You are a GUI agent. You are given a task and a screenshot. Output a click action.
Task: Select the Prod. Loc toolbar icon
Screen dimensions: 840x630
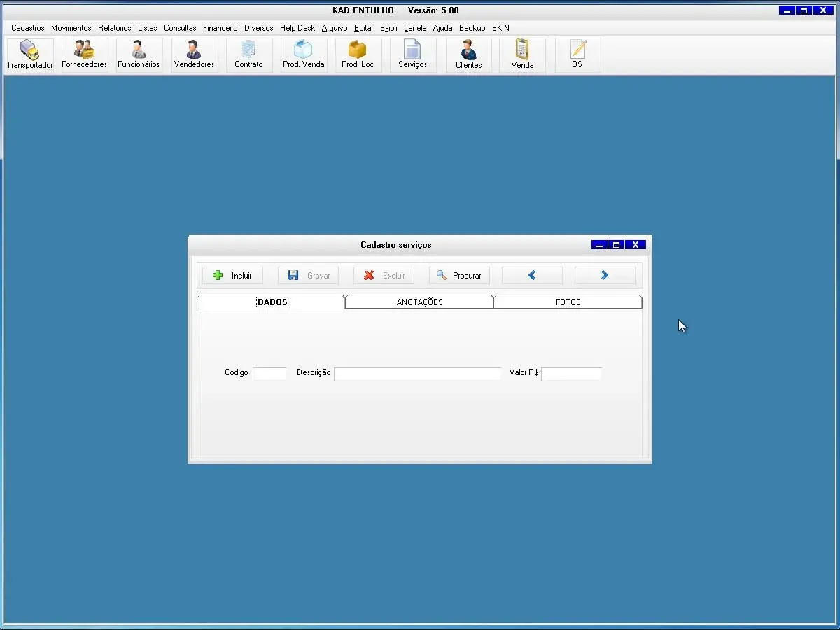pos(358,55)
